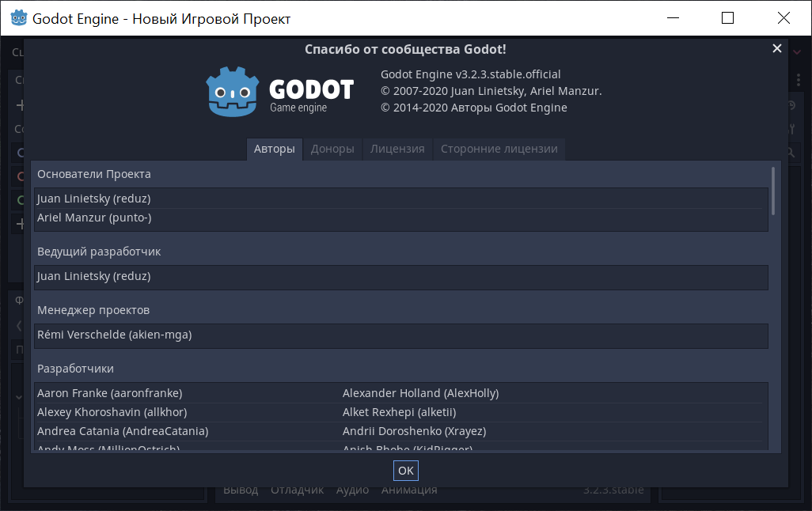Select Alket Rexhepi (alketii) entry

tap(399, 413)
